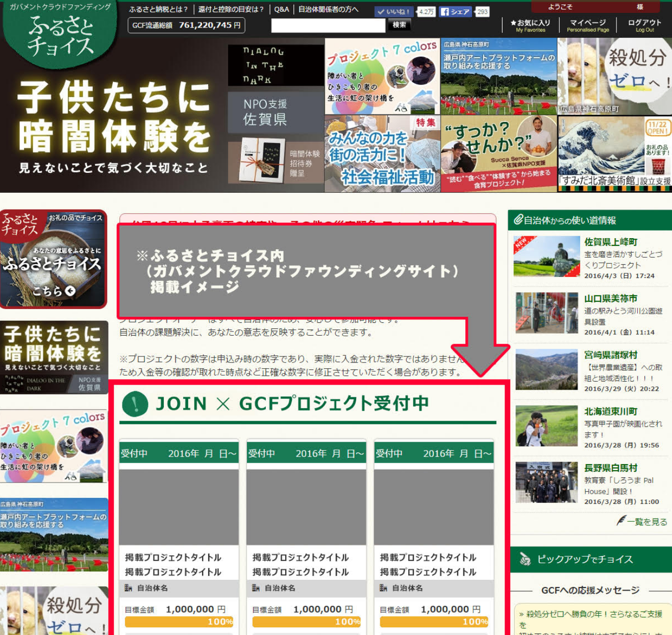Click the 山口県美祢市 playground thumbnail
The width and height of the screenshot is (672, 635).
pos(546,313)
